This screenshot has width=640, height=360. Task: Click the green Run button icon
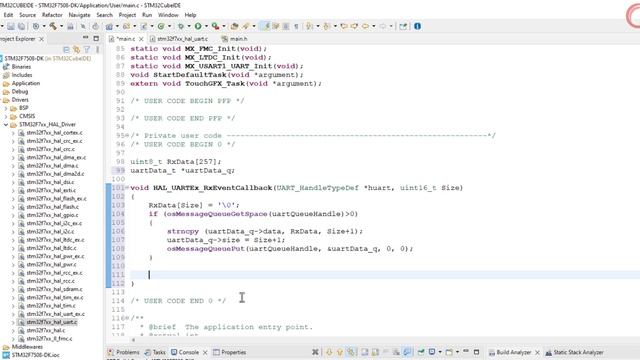[x=198, y=26]
